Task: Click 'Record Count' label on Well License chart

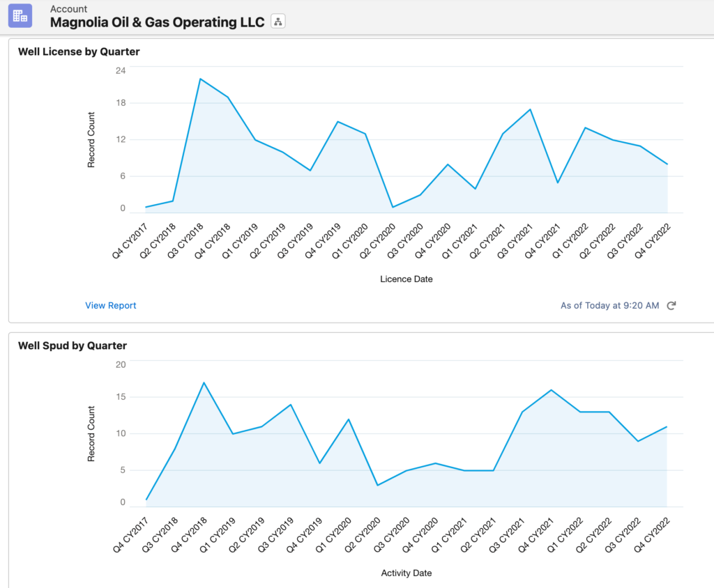Action: pyautogui.click(x=91, y=140)
